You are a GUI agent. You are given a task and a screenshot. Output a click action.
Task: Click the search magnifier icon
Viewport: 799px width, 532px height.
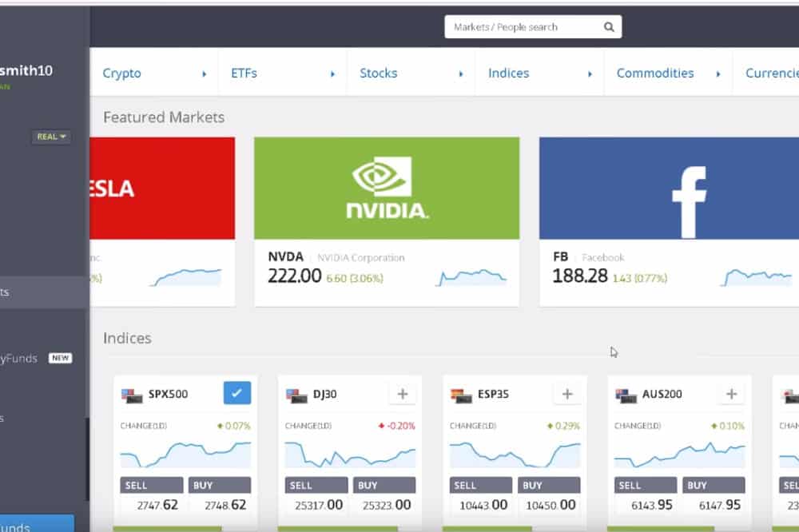point(608,27)
